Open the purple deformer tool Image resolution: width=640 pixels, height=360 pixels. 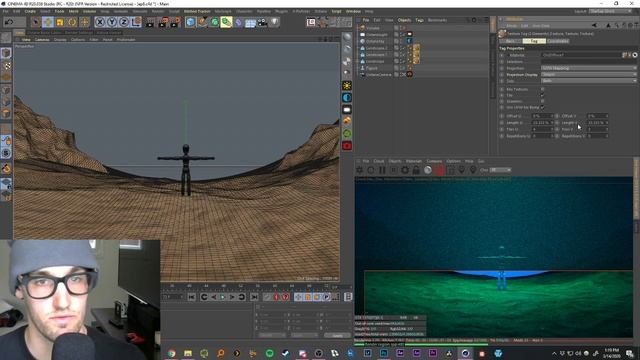(x=239, y=22)
